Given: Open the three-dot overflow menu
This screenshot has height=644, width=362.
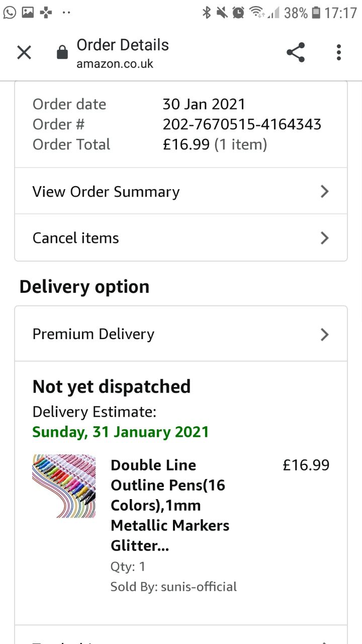Looking at the screenshot, I should click(339, 52).
